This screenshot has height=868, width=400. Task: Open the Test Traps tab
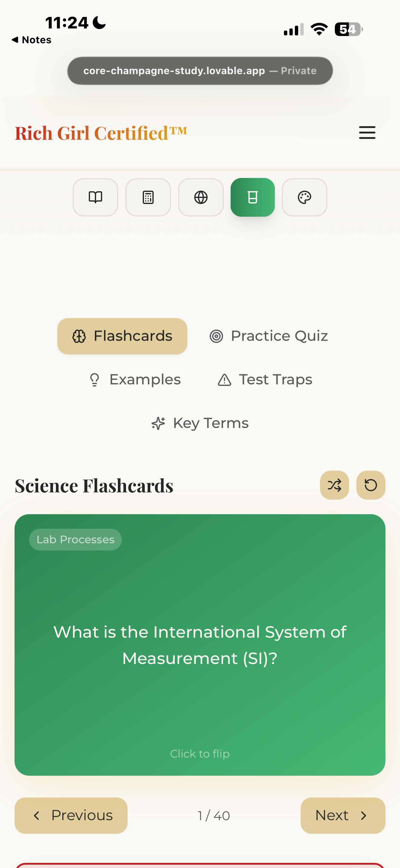tap(265, 380)
